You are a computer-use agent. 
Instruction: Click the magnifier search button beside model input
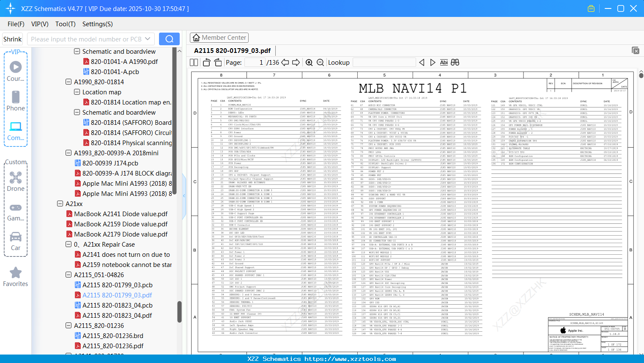click(169, 39)
